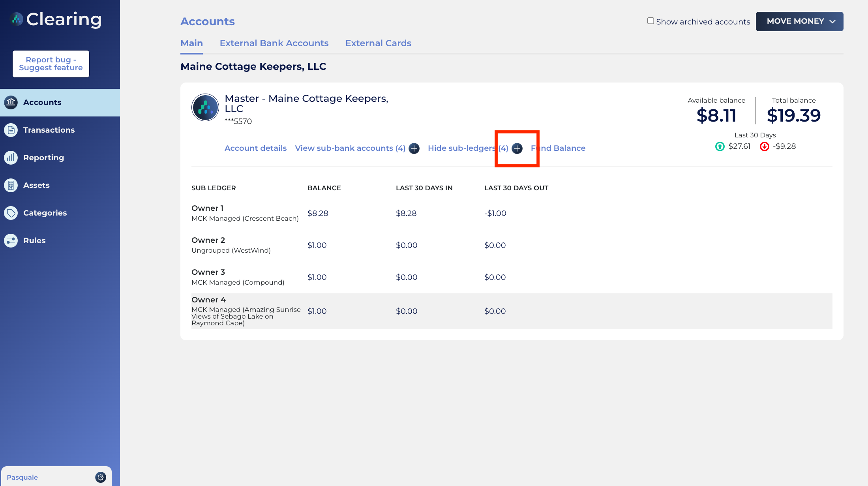Collapse Hide sub-ledgers (4) link
Image resolution: width=868 pixels, height=486 pixels.
point(468,148)
